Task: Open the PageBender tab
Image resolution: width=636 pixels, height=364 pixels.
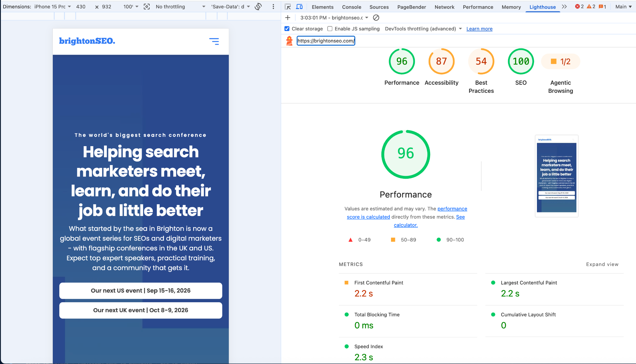Action: (411, 7)
